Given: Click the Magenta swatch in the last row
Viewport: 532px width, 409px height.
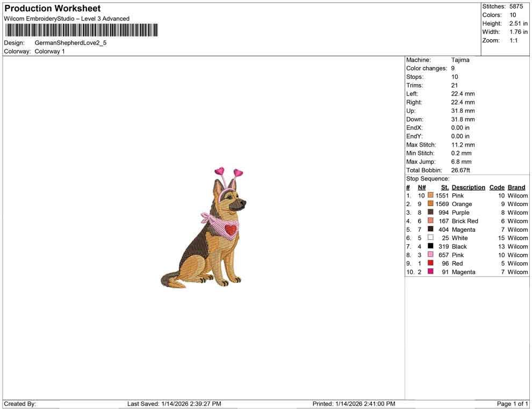Looking at the screenshot, I should 429,272.
